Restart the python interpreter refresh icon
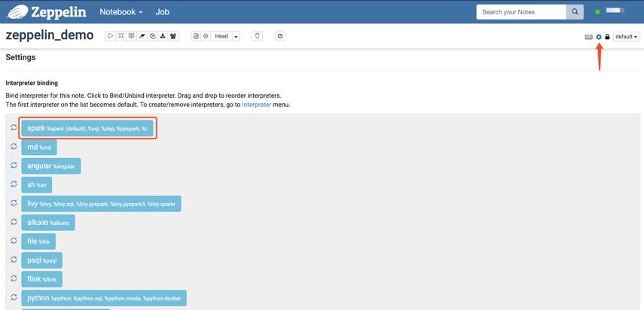Viewport: 644px width, 310px height. [14, 297]
